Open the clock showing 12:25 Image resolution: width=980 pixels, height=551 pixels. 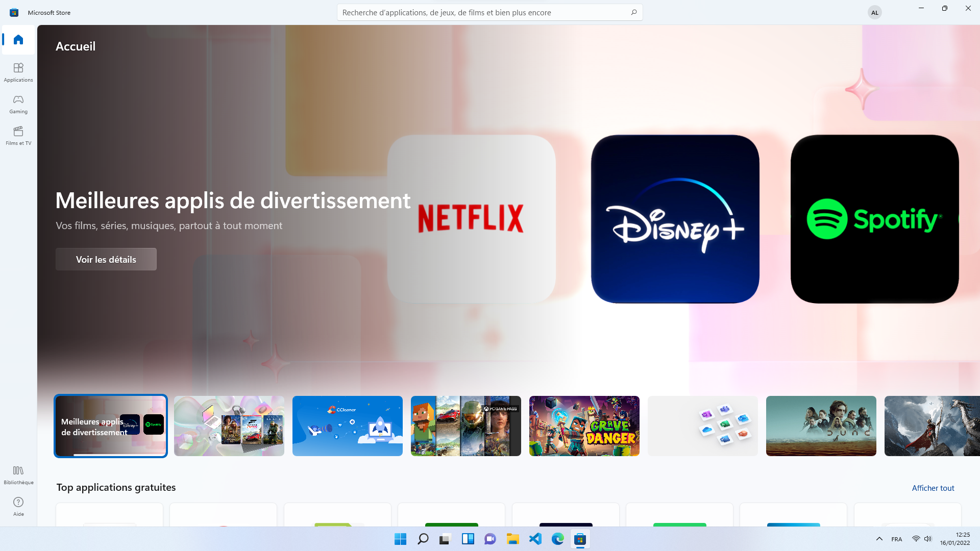[x=955, y=539]
